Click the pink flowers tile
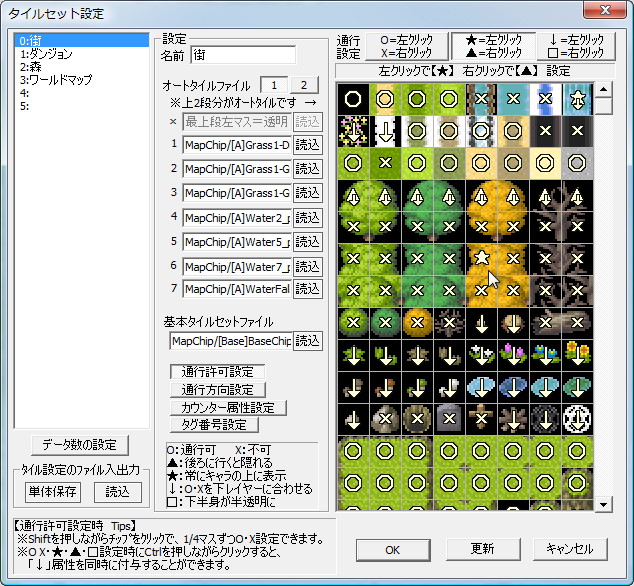The width and height of the screenshot is (634, 586). point(514,355)
